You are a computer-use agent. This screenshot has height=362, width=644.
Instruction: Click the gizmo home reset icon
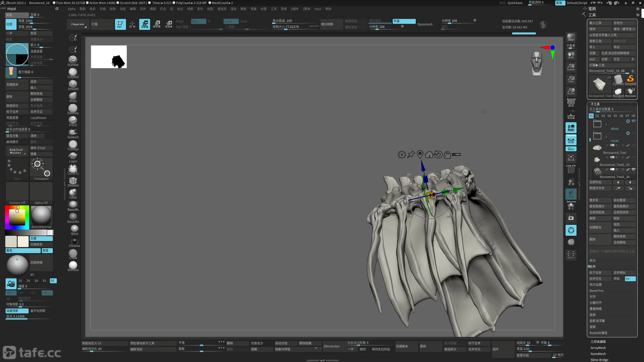(429, 154)
